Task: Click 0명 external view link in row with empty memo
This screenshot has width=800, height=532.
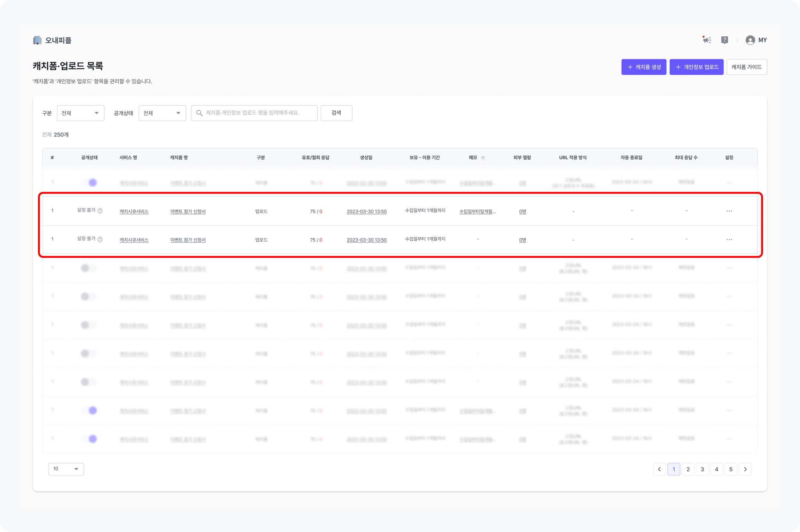Action: coord(522,240)
